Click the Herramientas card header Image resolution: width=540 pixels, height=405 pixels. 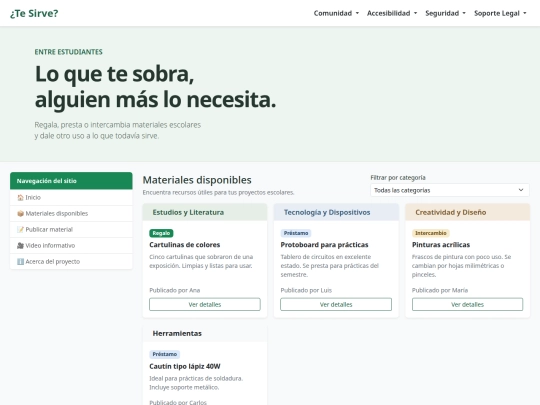tap(205, 333)
